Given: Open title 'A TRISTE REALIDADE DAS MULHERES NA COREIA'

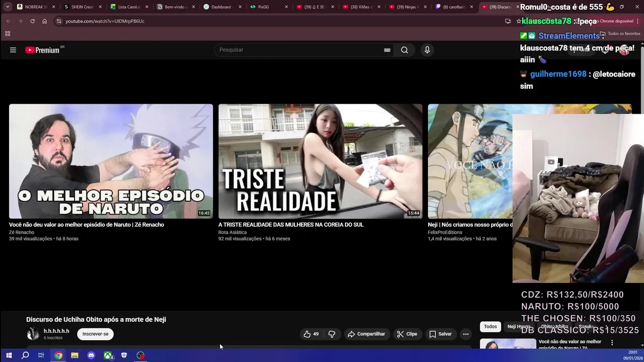Looking at the screenshot, I should tap(291, 225).
